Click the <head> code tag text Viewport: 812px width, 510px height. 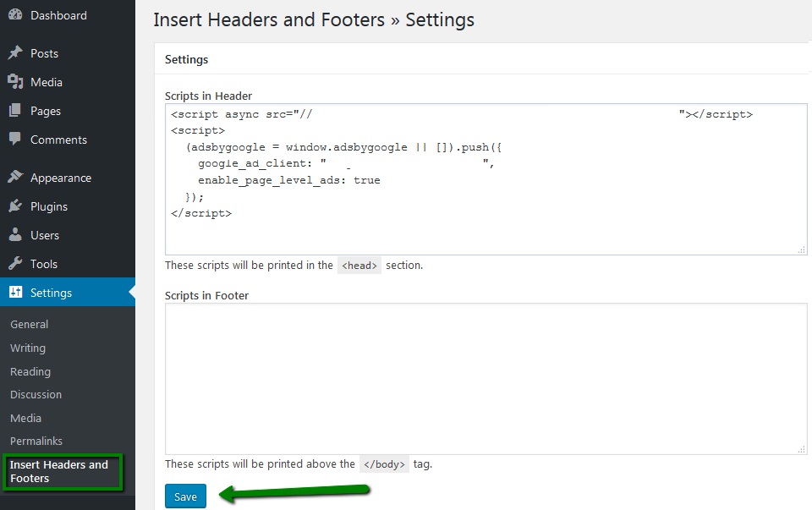pos(359,265)
